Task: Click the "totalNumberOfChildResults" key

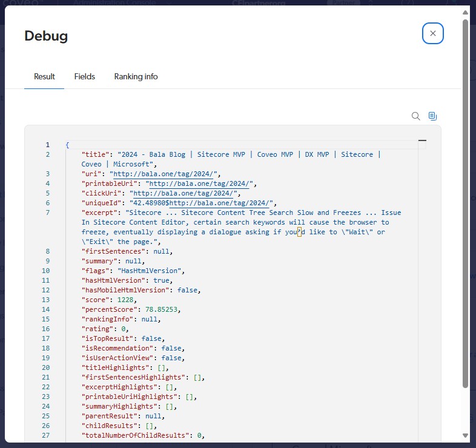Action: pyautogui.click(x=136, y=435)
